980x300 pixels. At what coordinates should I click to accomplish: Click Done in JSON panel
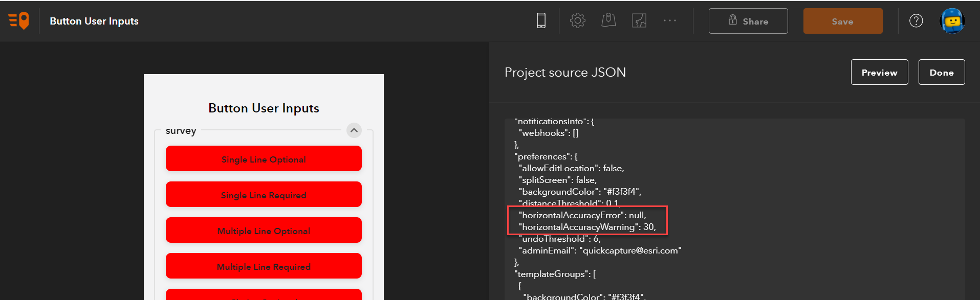click(941, 73)
